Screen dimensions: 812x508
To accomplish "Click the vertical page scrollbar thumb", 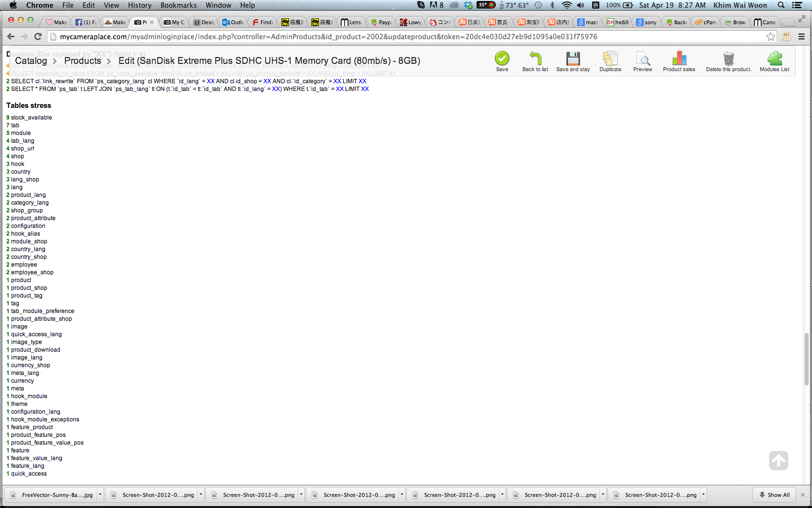I will (806, 359).
